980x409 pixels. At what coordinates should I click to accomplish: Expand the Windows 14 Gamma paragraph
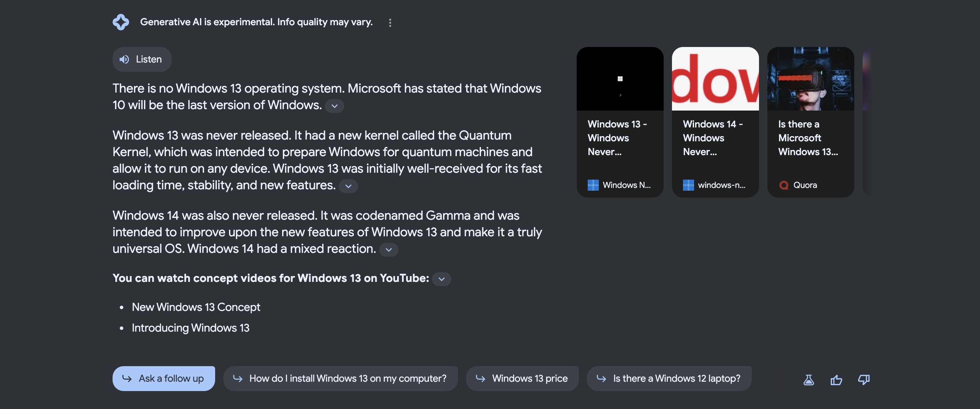coord(388,250)
